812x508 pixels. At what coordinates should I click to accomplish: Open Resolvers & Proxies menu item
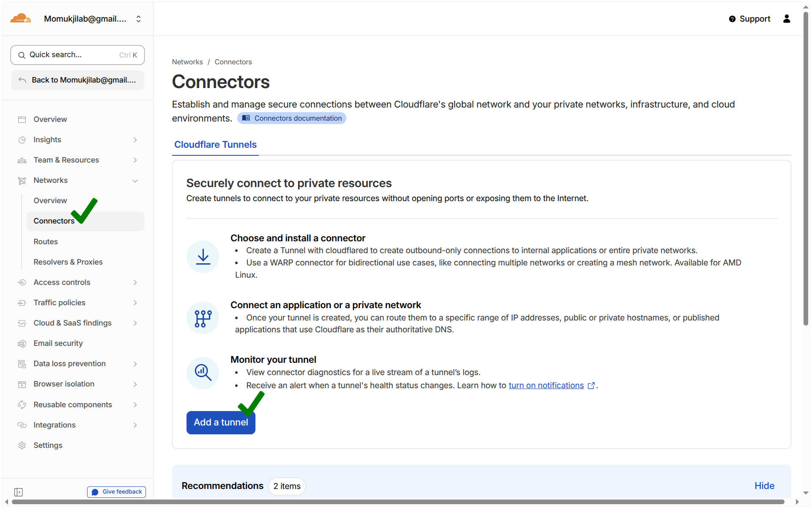pos(68,262)
